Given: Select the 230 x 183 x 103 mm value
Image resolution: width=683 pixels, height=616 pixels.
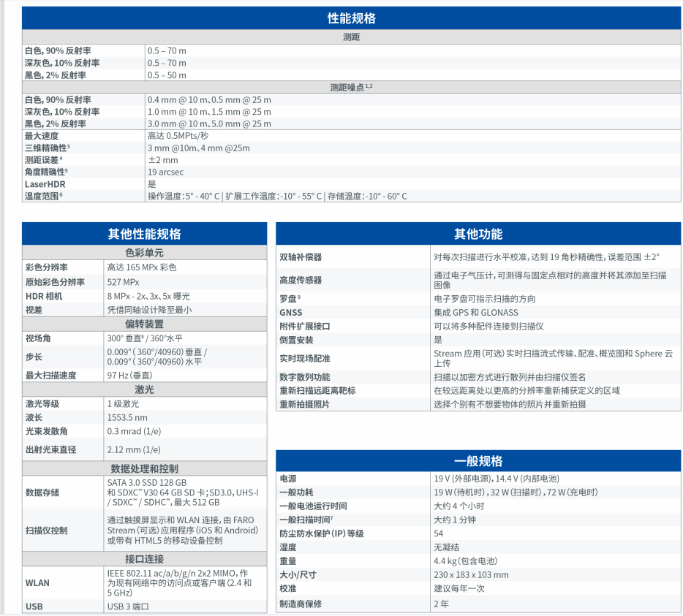Looking at the screenshot, I should [x=471, y=575].
